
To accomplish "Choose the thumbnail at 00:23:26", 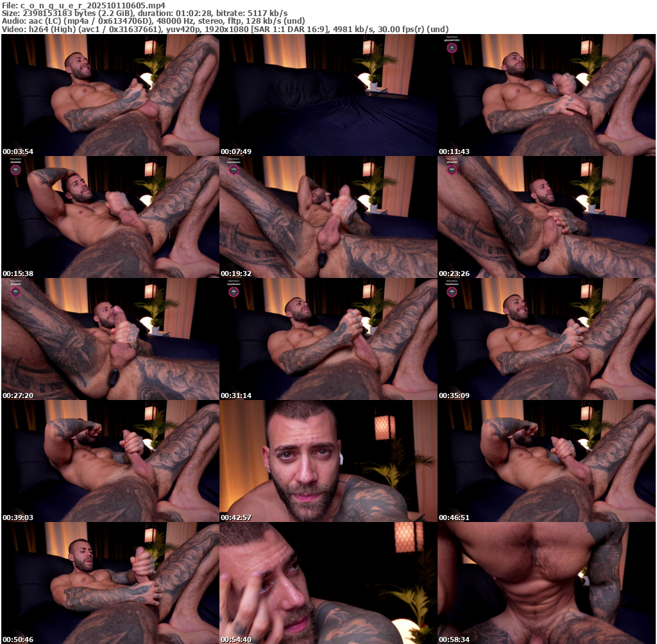I will point(547,217).
